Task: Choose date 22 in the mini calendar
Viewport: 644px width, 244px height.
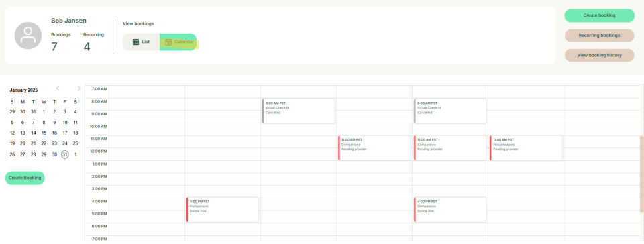Action: pyautogui.click(x=44, y=143)
